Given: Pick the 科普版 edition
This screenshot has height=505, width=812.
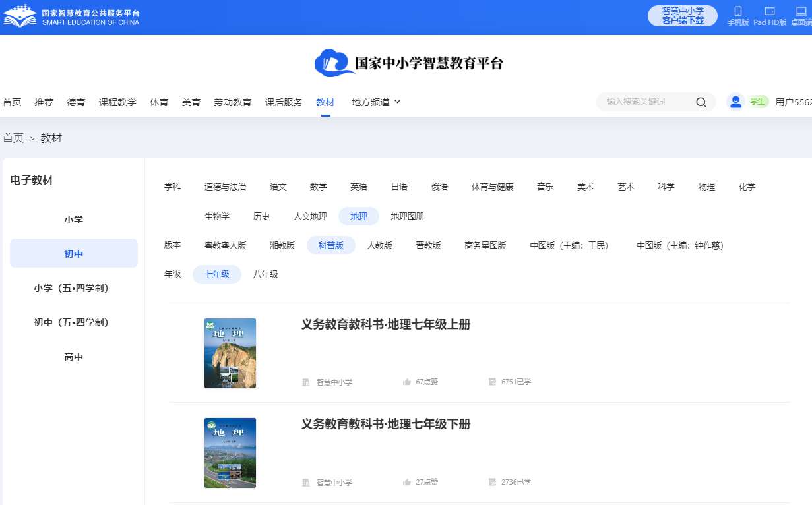Looking at the screenshot, I should point(331,245).
